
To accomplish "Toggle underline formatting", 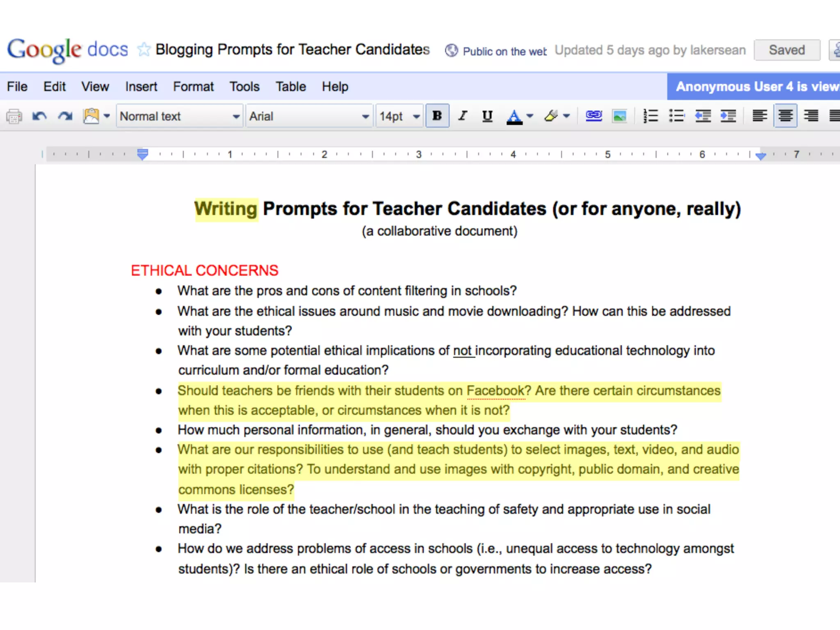I will tap(487, 116).
